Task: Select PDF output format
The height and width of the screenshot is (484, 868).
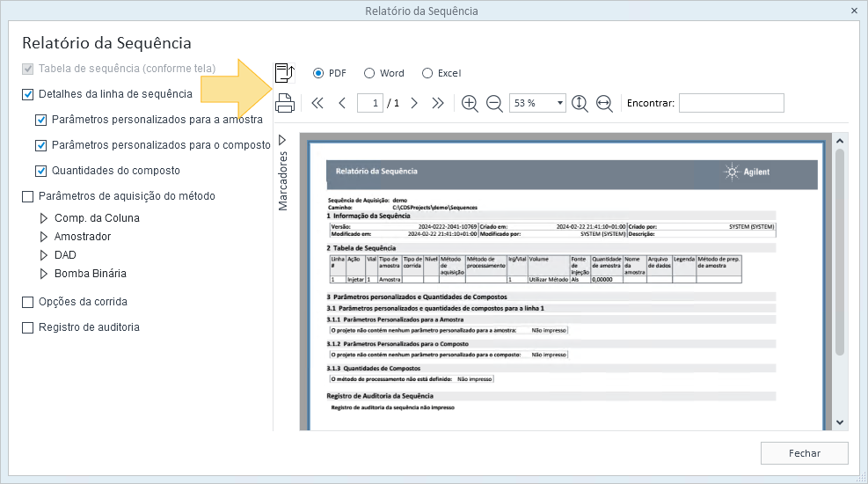Action: 318,73
